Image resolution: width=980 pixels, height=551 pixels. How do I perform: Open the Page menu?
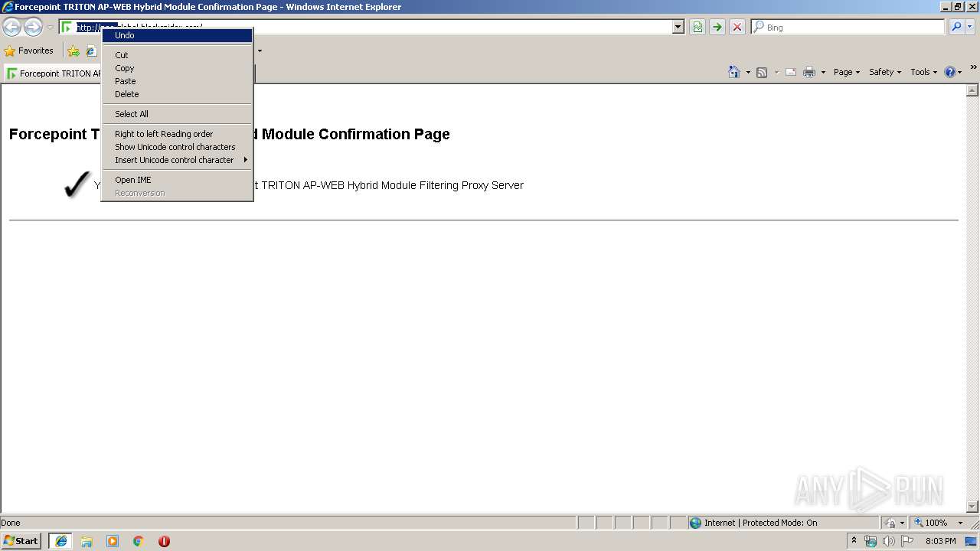tap(847, 72)
